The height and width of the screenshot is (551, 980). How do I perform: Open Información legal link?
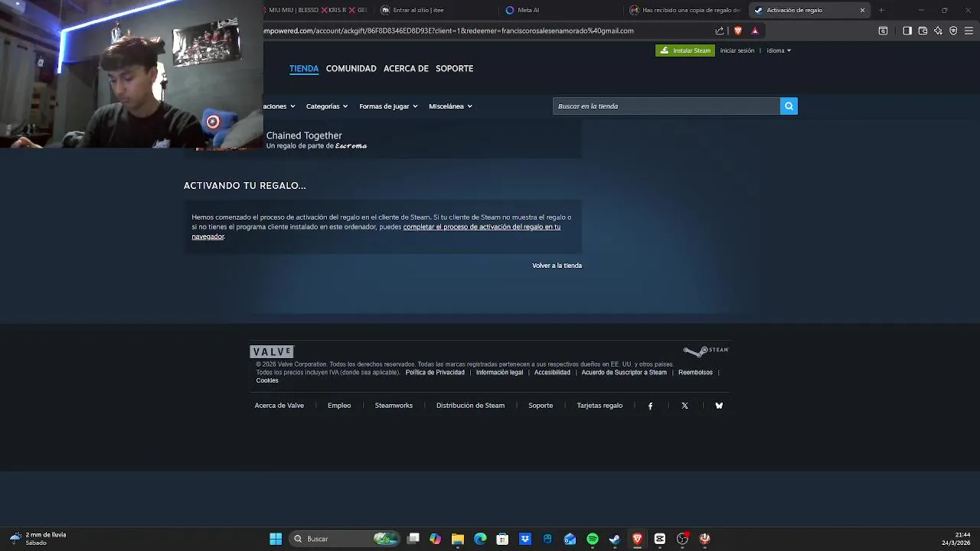(x=499, y=373)
